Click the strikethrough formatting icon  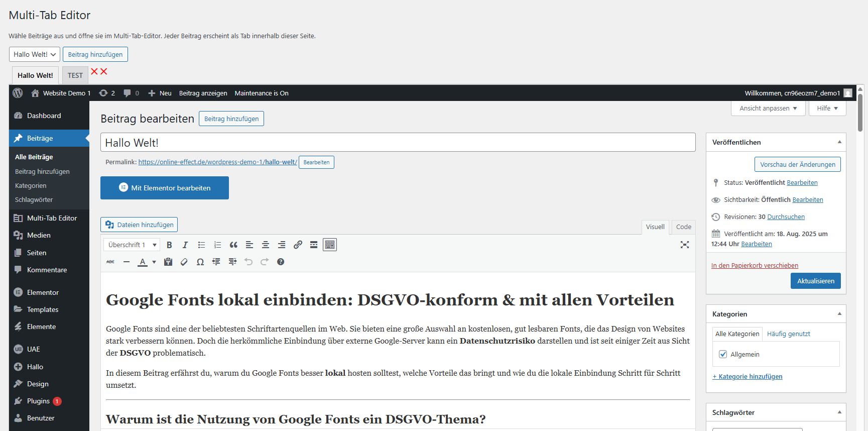pyautogui.click(x=110, y=262)
